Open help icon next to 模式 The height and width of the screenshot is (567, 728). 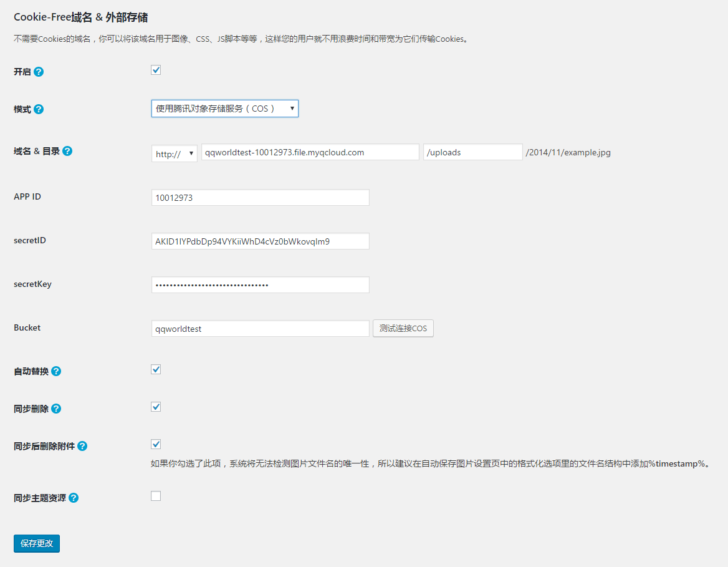pyautogui.click(x=39, y=109)
